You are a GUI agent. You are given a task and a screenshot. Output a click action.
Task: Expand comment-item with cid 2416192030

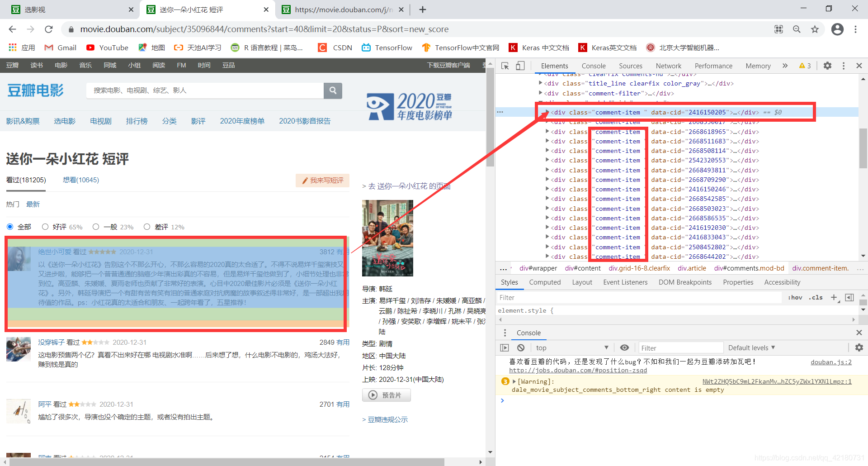click(x=547, y=227)
